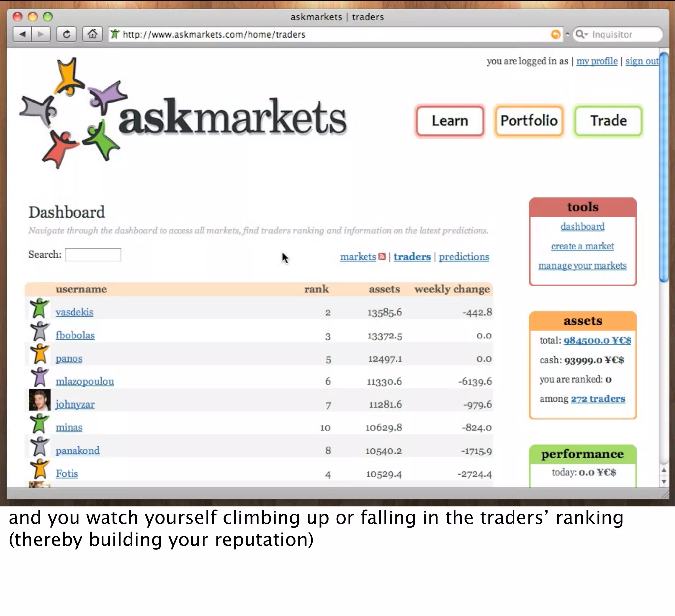Click the rank column header

(316, 289)
